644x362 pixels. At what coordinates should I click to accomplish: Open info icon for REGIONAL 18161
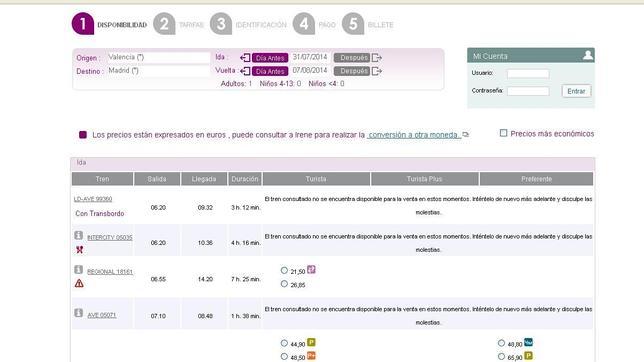click(78, 270)
